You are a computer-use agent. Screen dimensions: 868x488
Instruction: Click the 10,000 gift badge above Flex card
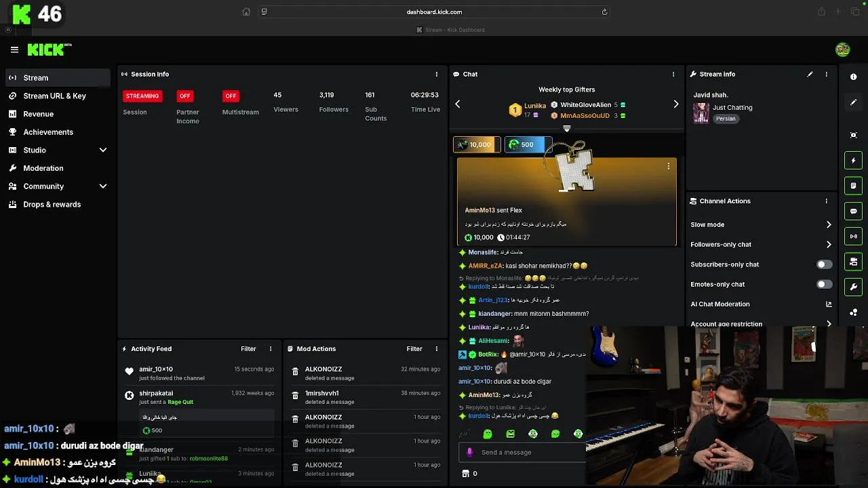pyautogui.click(x=477, y=144)
